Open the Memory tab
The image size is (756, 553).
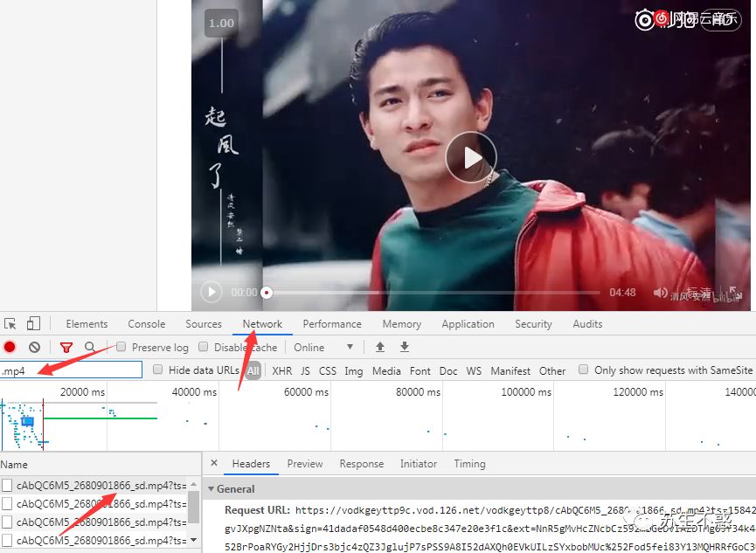click(x=402, y=324)
